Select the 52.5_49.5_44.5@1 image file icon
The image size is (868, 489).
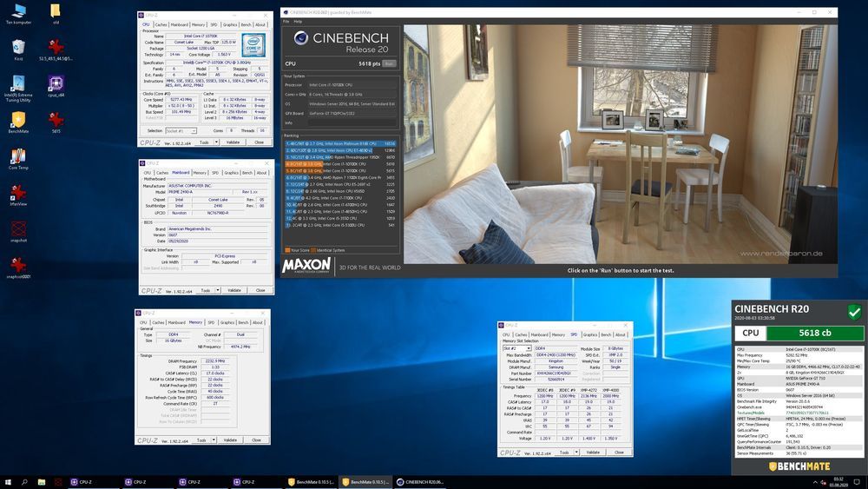(56, 50)
